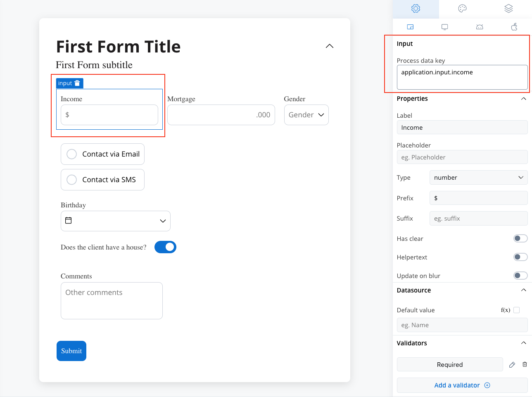Select the Apple iOS platform icon
This screenshot has height=397, width=532.
[x=514, y=27]
